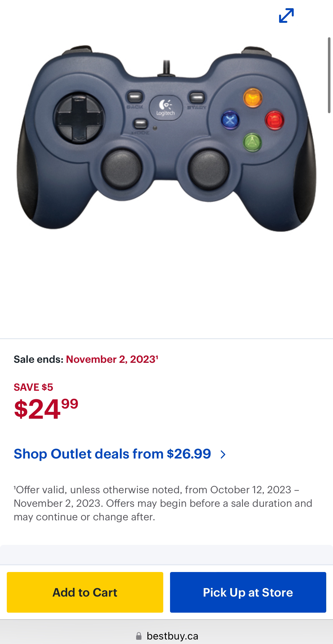
Task: Click the $24.99 sale price
Action: 46,409
